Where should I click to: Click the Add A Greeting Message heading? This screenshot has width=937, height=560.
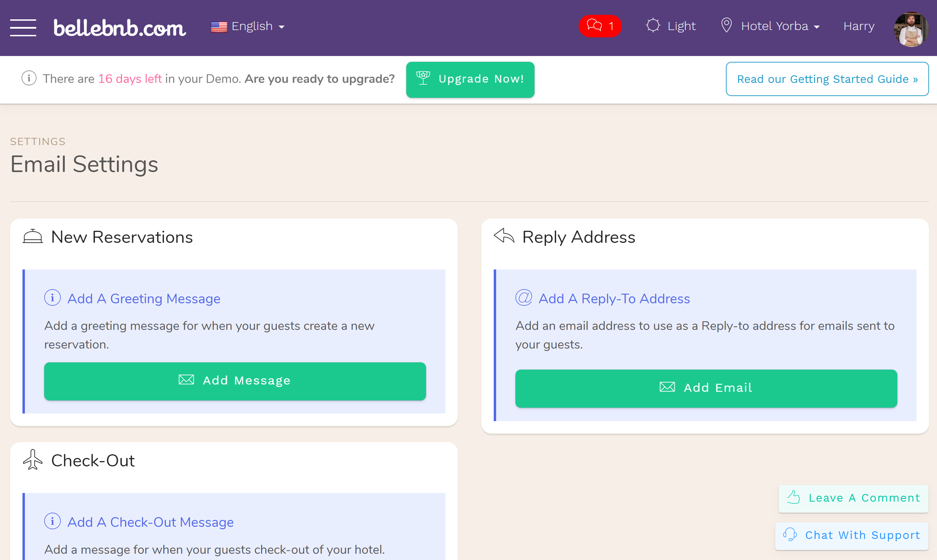[144, 298]
